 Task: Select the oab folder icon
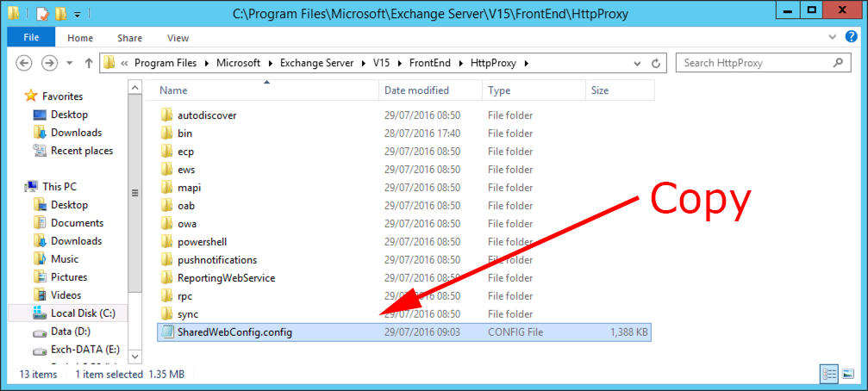166,206
